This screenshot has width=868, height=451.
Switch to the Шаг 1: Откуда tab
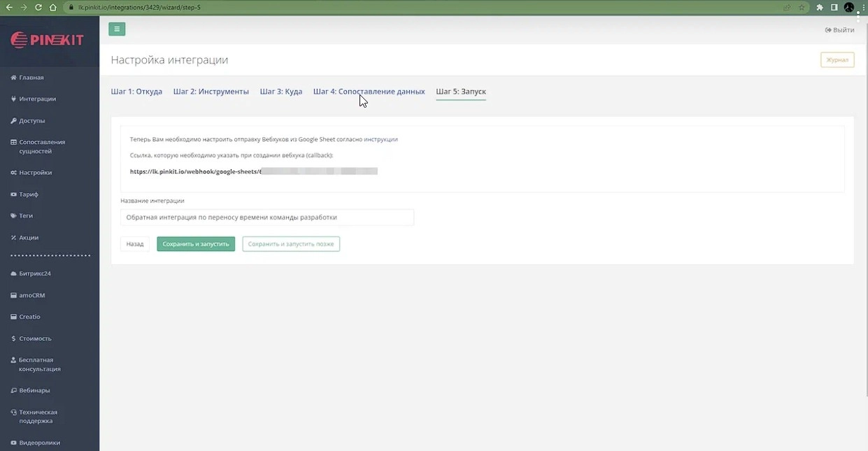pos(136,92)
